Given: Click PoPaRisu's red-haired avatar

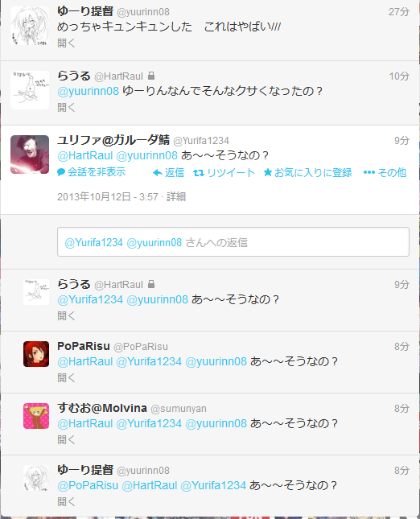Looking at the screenshot, I should [36, 354].
